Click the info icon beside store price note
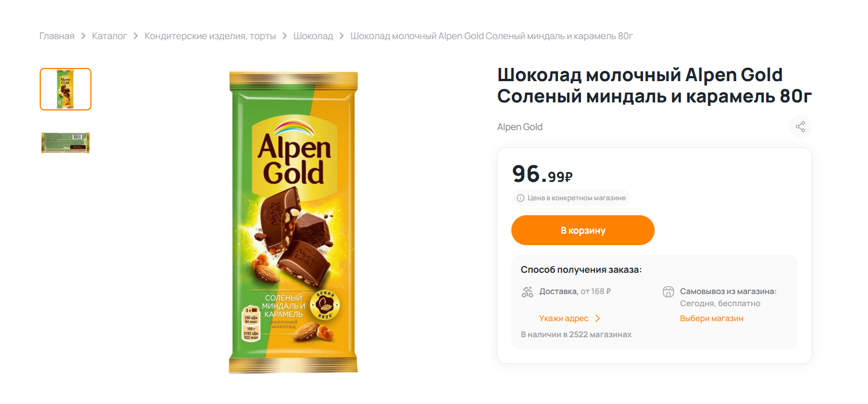This screenshot has height=404, width=868. pos(521,198)
